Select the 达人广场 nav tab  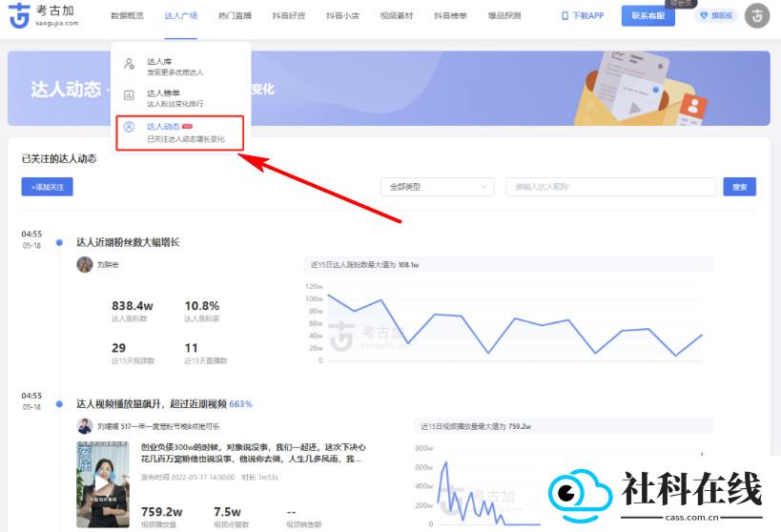[181, 16]
